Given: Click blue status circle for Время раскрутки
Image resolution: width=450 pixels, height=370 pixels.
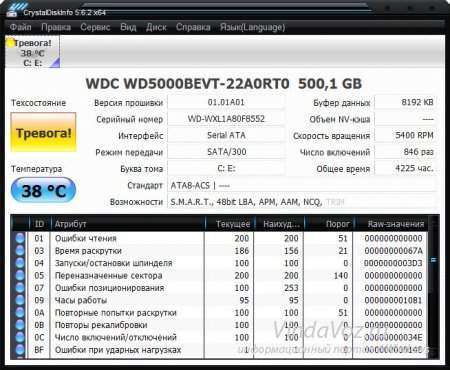Looking at the screenshot, I should [x=20, y=251].
